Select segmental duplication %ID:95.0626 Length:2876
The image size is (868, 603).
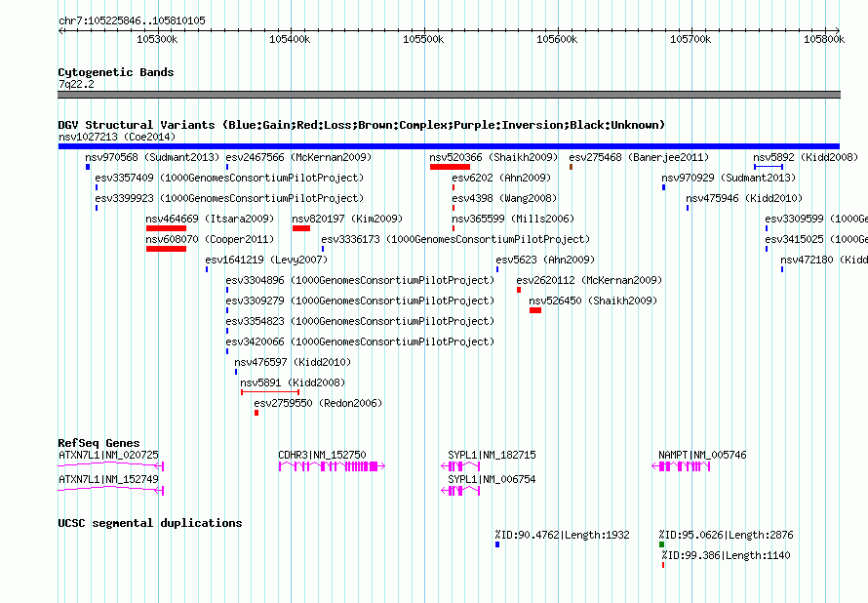(726, 535)
